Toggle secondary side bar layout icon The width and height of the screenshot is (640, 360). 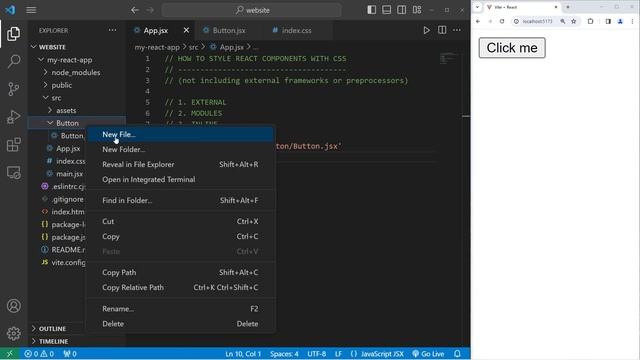[x=402, y=10]
